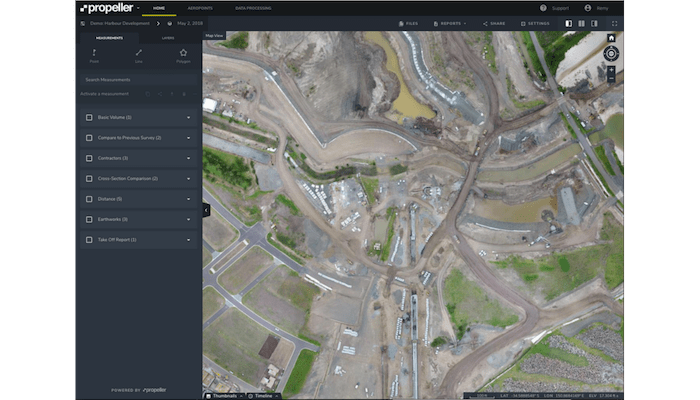Click the survey icon beside May 2, 2018
This screenshot has width=700, height=400.
[x=170, y=24]
